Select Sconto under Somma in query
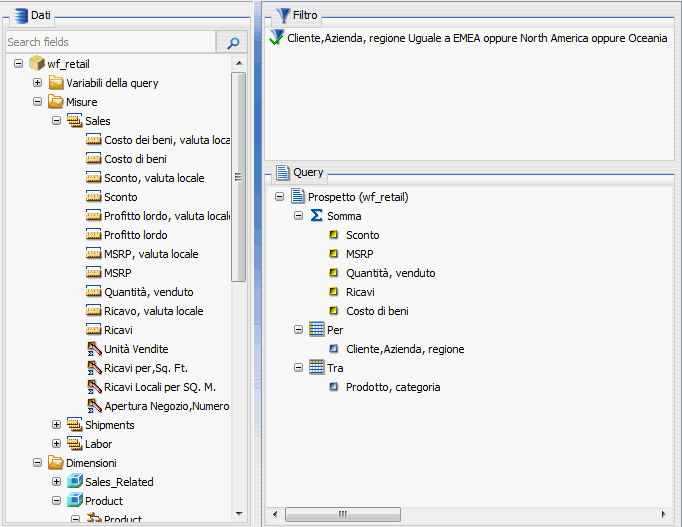Image resolution: width=682 pixels, height=527 pixels. click(362, 235)
